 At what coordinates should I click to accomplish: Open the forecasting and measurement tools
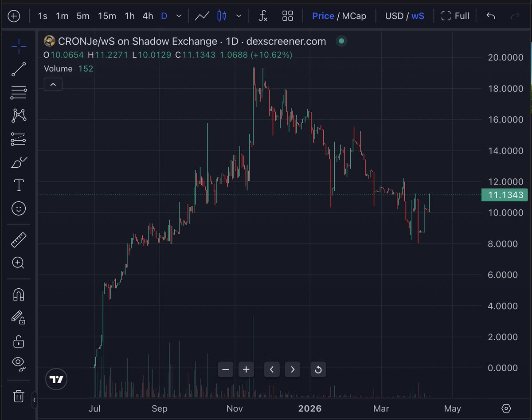[x=18, y=139]
